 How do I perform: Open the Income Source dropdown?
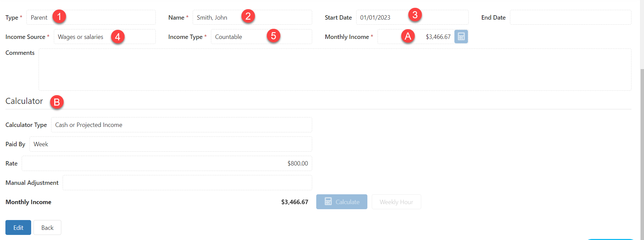click(105, 37)
